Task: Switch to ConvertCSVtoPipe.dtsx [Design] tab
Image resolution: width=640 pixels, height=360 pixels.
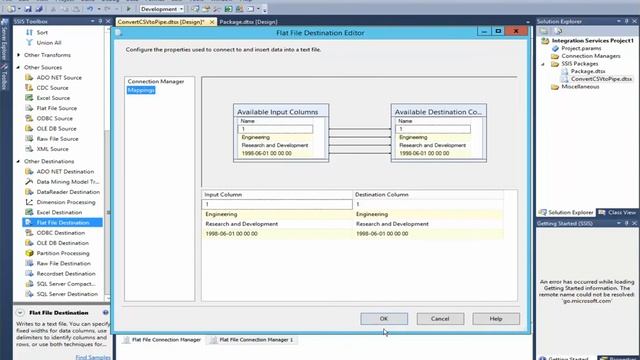Action: [x=161, y=22]
